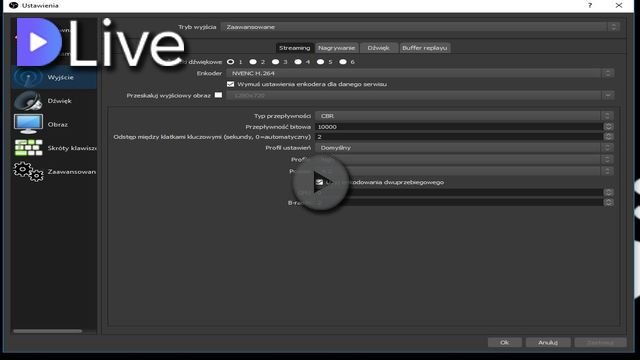Click the Ok button
640x360 pixels.
(x=504, y=342)
